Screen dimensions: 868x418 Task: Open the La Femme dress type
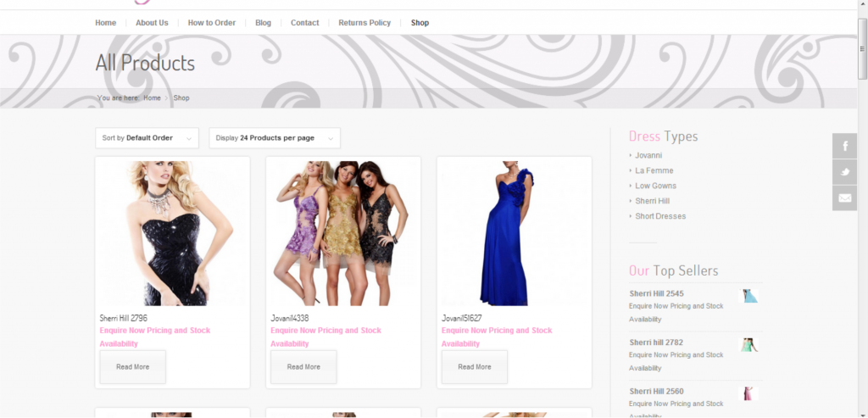[654, 170]
